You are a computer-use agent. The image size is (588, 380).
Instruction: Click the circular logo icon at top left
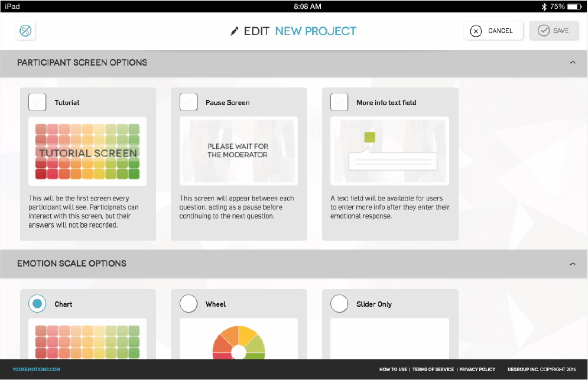[x=26, y=31]
